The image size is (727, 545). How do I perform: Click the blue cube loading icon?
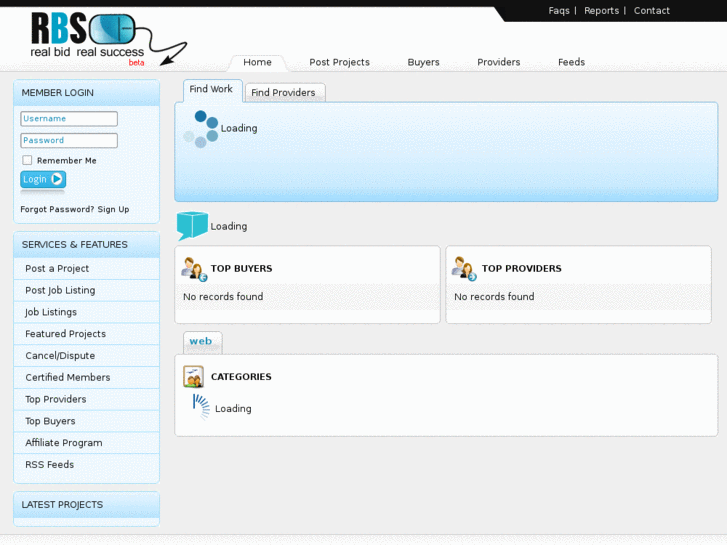tap(192, 226)
